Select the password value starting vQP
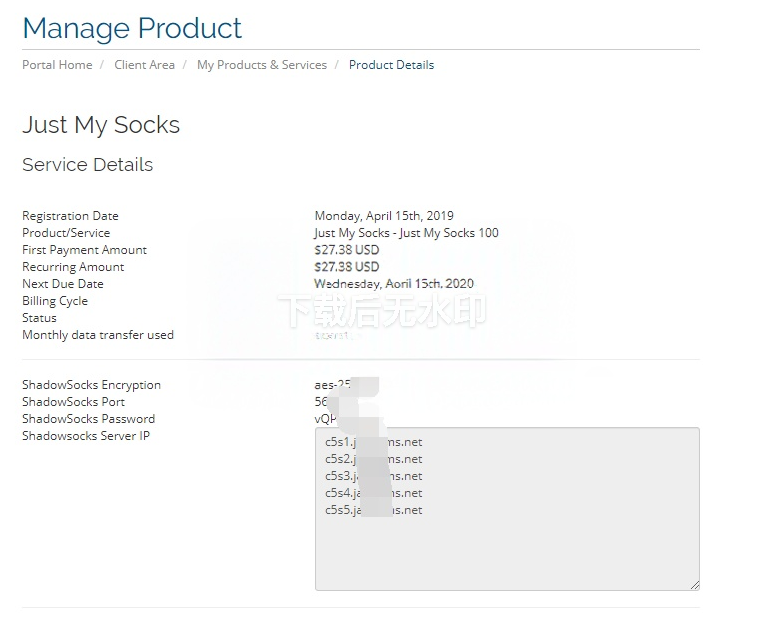 [326, 419]
